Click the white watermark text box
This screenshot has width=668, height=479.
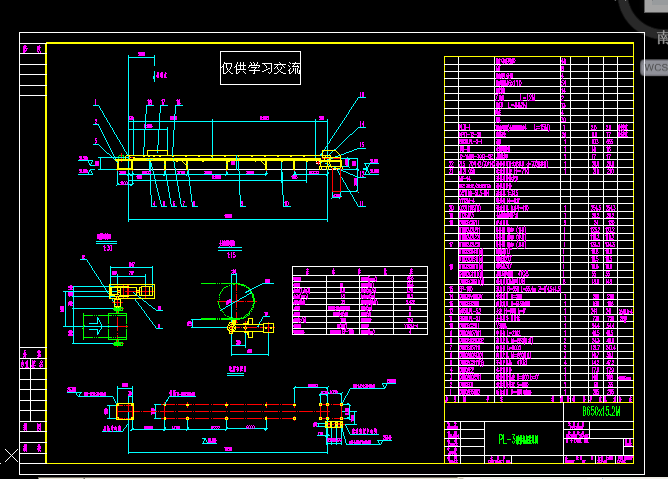click(260, 68)
